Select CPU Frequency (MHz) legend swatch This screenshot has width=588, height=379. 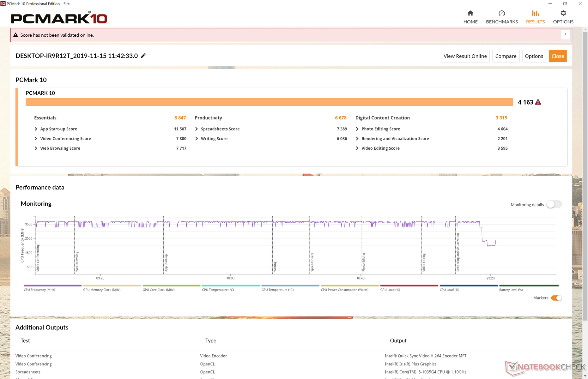click(52, 286)
